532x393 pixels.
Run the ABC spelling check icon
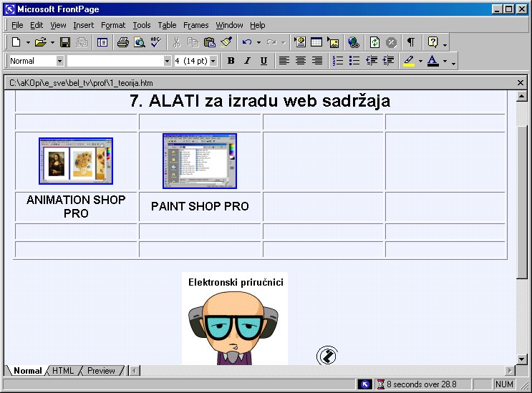click(x=156, y=42)
